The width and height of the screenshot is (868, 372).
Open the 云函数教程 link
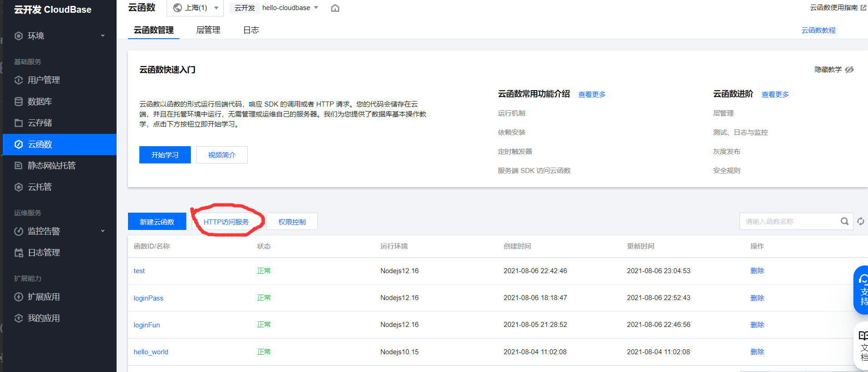point(818,31)
